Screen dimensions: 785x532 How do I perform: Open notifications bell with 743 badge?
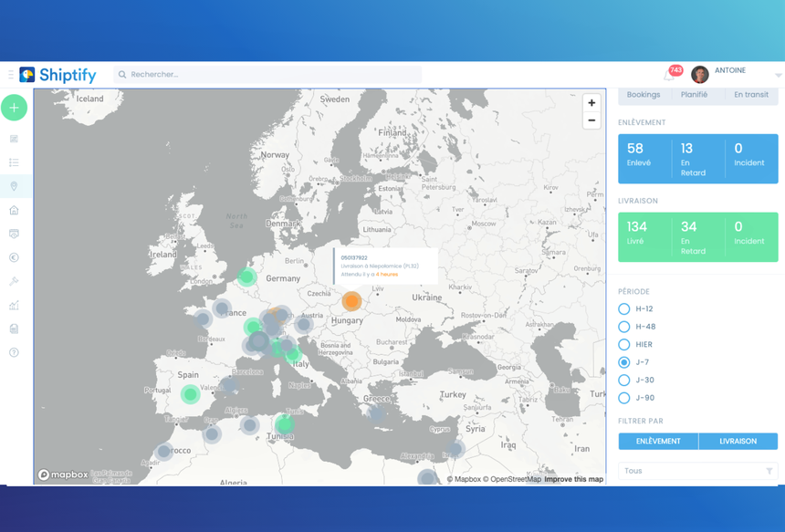[x=670, y=75]
